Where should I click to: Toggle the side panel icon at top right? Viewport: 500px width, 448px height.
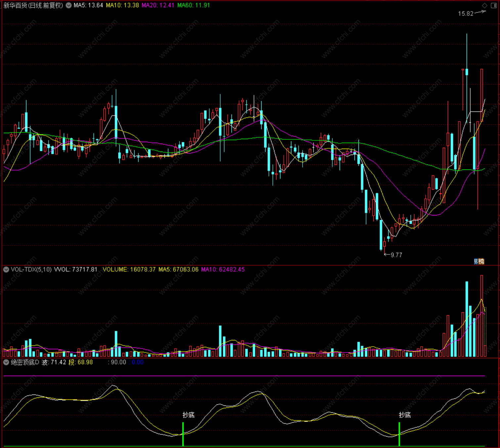click(x=494, y=5)
